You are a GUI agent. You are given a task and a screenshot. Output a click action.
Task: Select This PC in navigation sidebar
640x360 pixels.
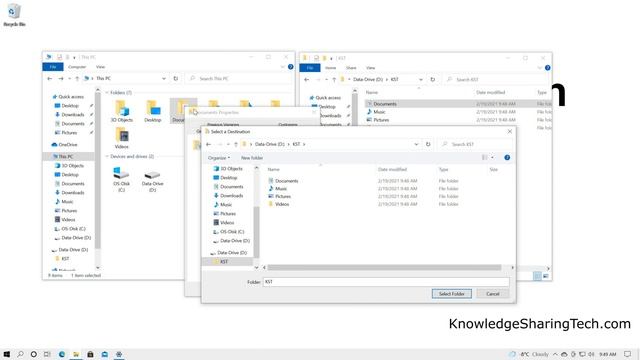coord(63,156)
